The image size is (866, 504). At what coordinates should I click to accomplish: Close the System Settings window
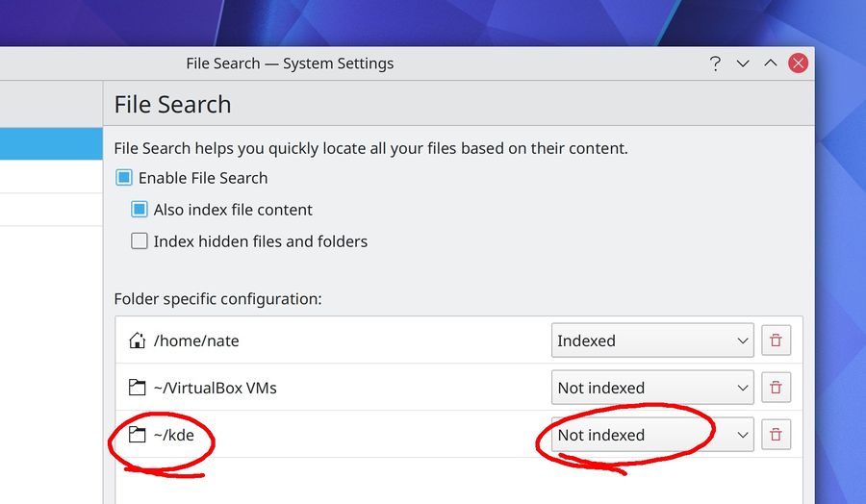[x=798, y=63]
